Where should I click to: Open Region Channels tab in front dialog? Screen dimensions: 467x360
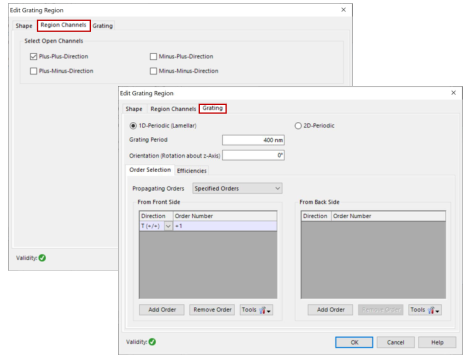pos(173,109)
